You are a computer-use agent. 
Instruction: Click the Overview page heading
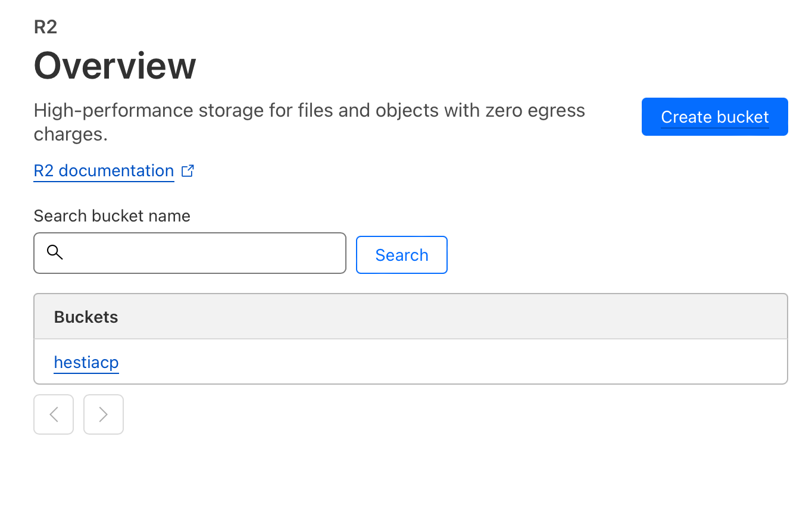pyautogui.click(x=115, y=65)
